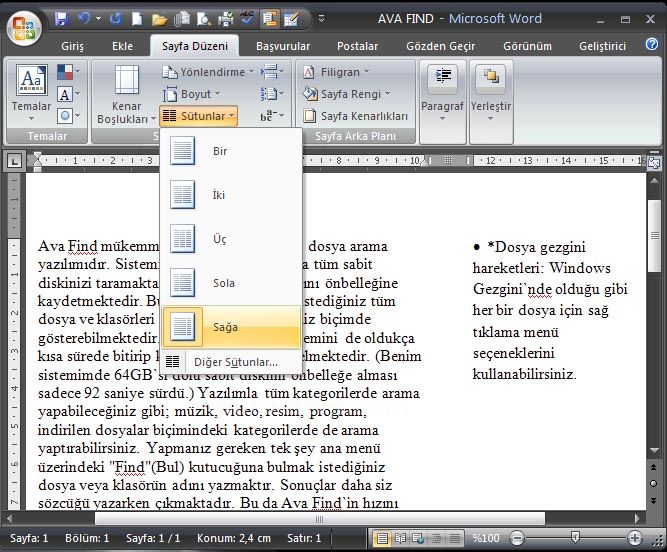Open the Yönlendirme orientation menu

click(208, 72)
